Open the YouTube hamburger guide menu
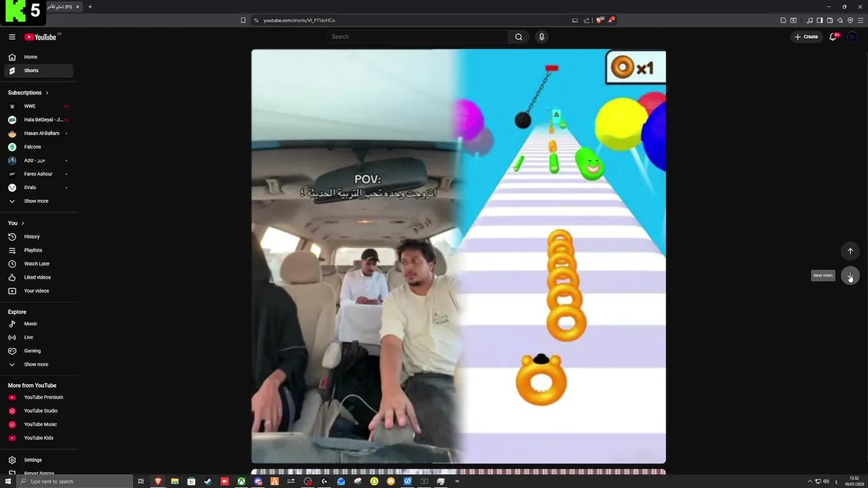 coord(12,37)
